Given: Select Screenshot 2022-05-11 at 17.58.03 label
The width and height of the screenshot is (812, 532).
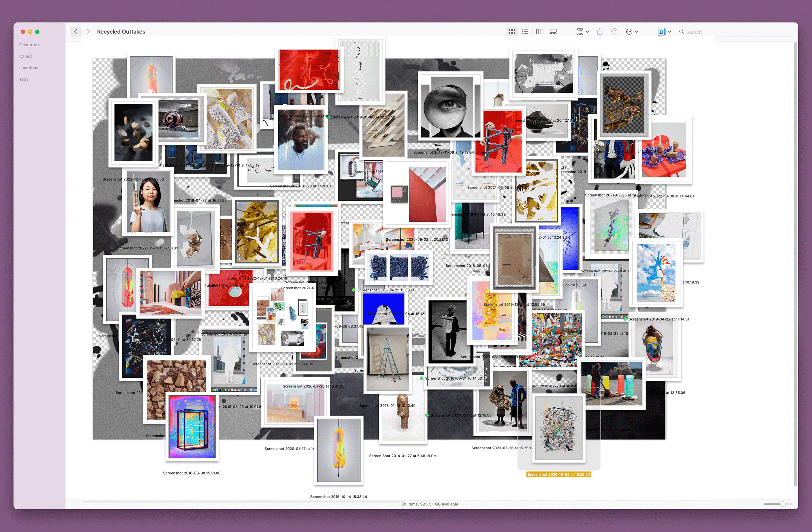Looking at the screenshot, I should click(147, 248).
